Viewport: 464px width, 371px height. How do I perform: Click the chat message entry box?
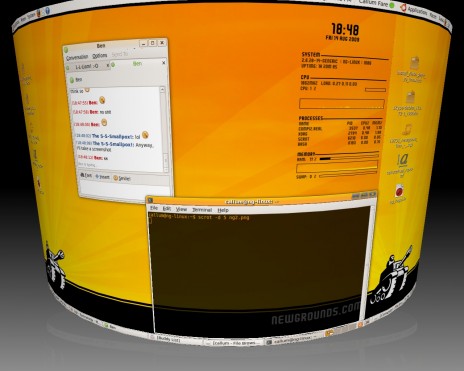coord(126,191)
